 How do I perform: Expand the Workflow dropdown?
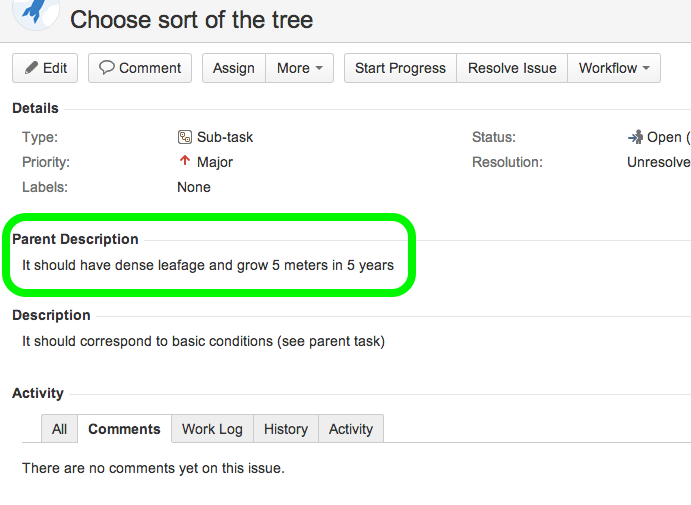pyautogui.click(x=614, y=68)
